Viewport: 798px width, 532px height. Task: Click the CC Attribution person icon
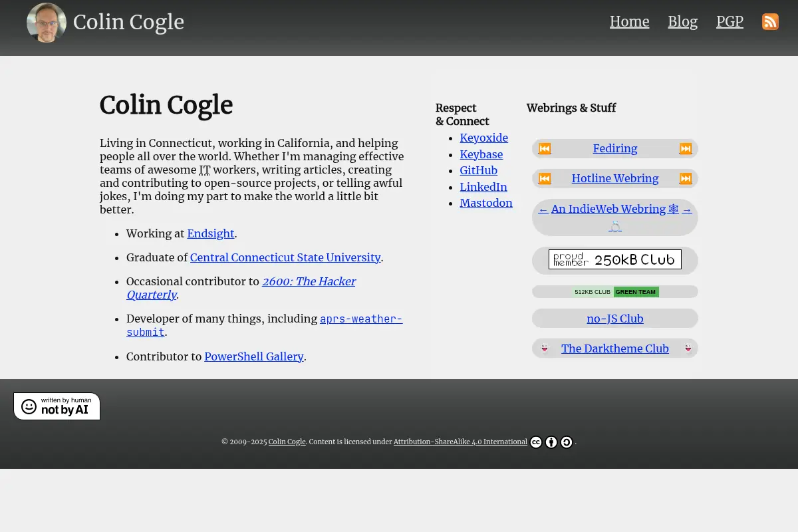click(551, 442)
